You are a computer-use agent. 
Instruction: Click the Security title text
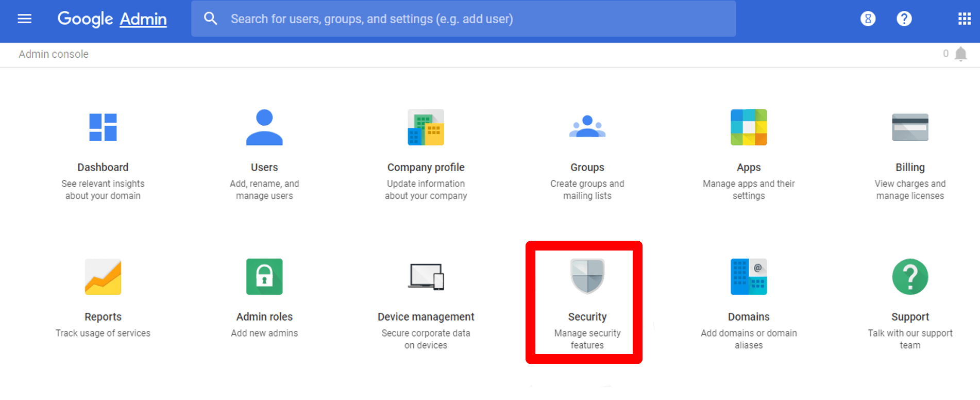coord(587,317)
